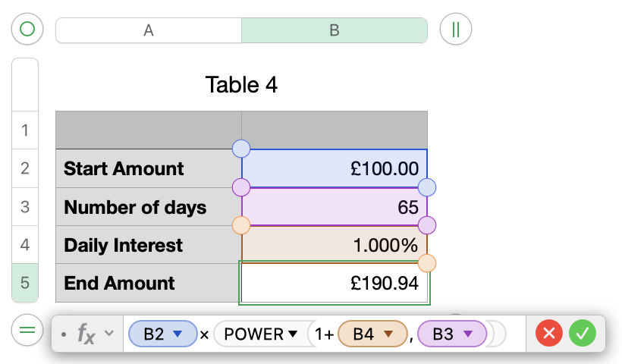Click the End Amount label cell

[149, 283]
